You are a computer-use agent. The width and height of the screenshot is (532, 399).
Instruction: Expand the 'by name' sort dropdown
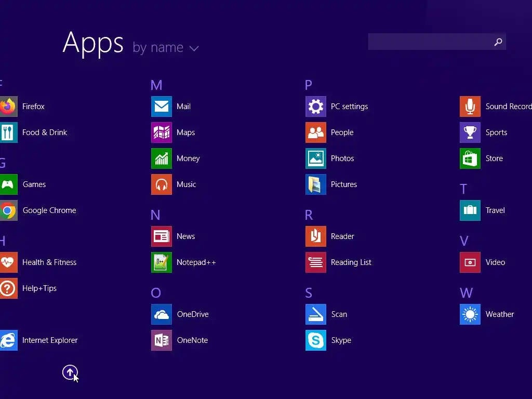[165, 47]
